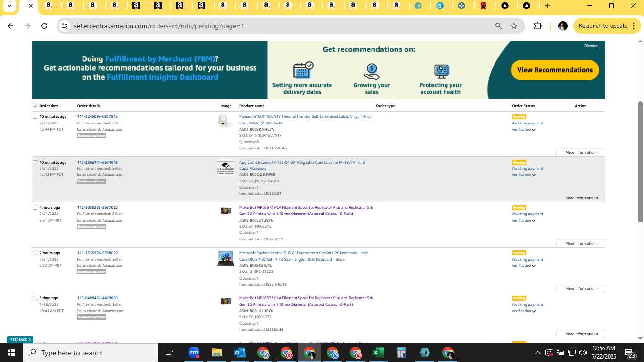Open Outlook from taskbar
The image size is (644, 362).
point(239,353)
